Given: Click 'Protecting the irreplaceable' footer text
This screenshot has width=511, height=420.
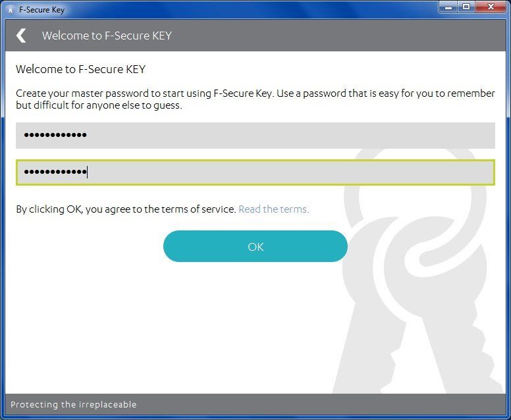Looking at the screenshot, I should coord(73,404).
